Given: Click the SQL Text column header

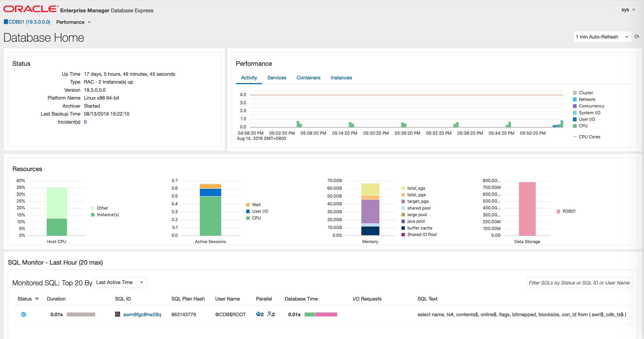Looking at the screenshot, I should tap(427, 299).
